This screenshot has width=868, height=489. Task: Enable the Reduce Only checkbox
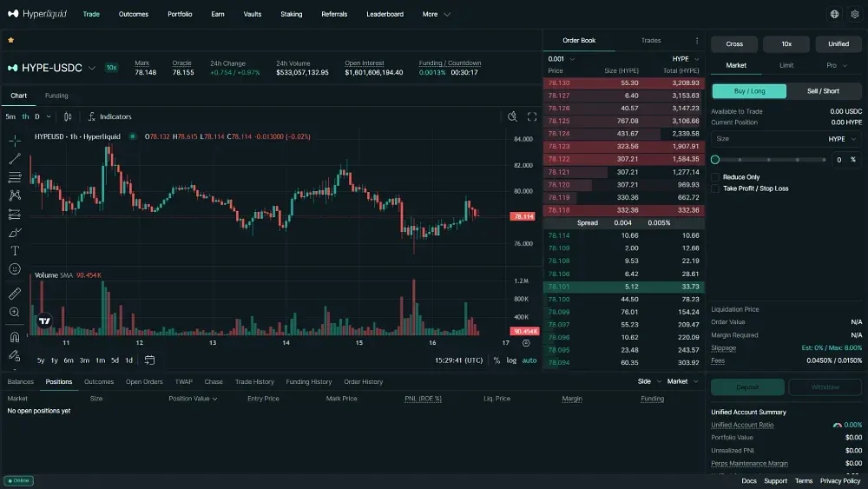[715, 177]
